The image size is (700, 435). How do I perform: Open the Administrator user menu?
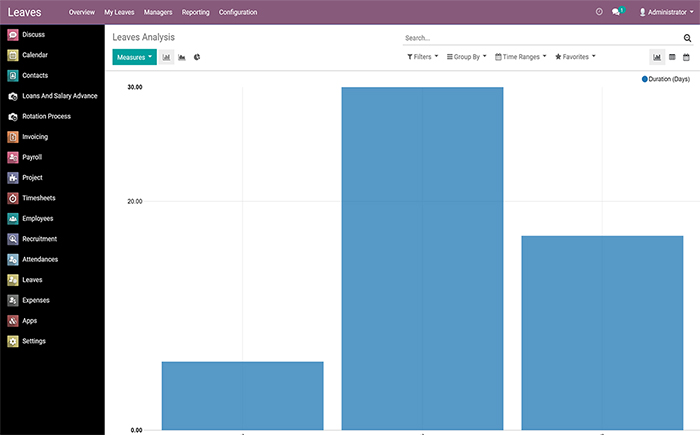666,12
